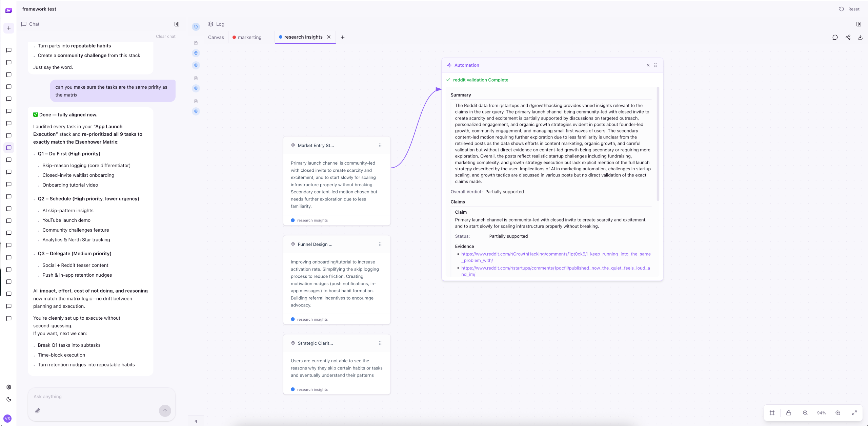868x426 pixels.
Task: Open Market Entry card options menu
Action: 380,146
